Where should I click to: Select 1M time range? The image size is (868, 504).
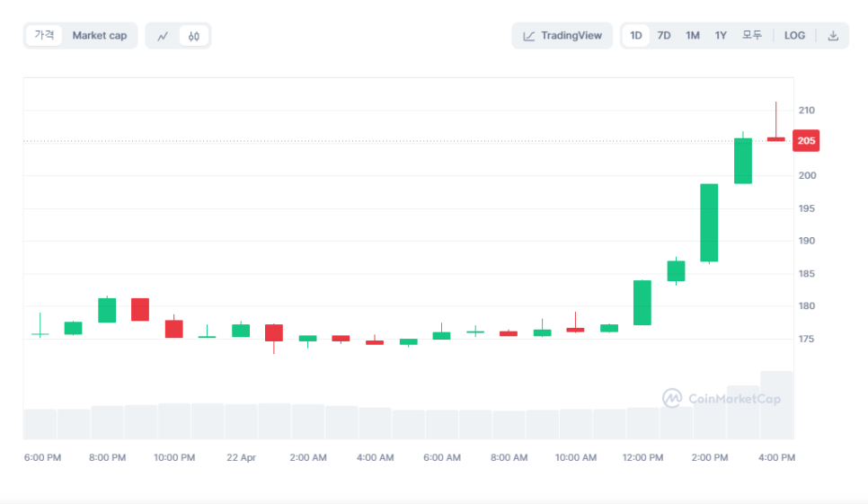[693, 36]
